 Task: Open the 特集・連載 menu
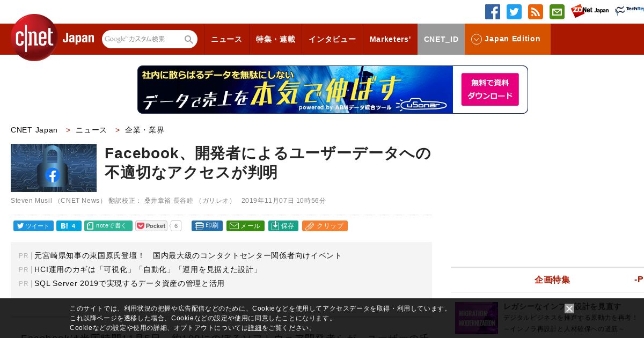(275, 39)
